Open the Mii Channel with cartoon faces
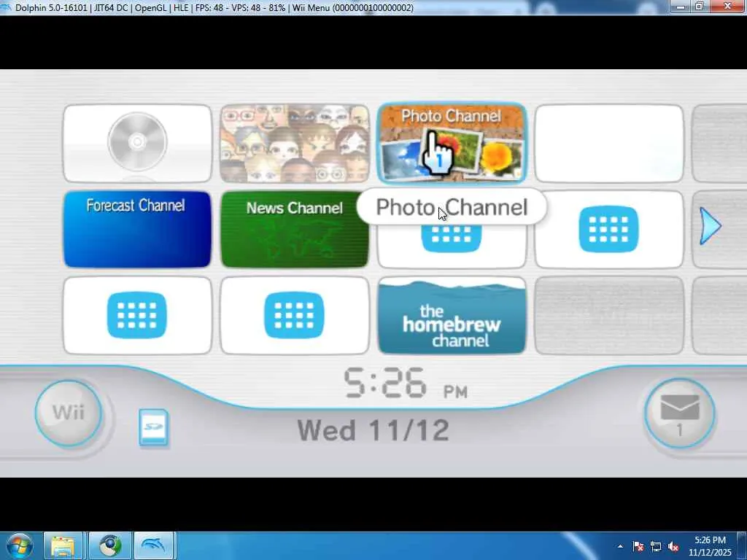Screen dimensions: 747x560 tap(295, 144)
